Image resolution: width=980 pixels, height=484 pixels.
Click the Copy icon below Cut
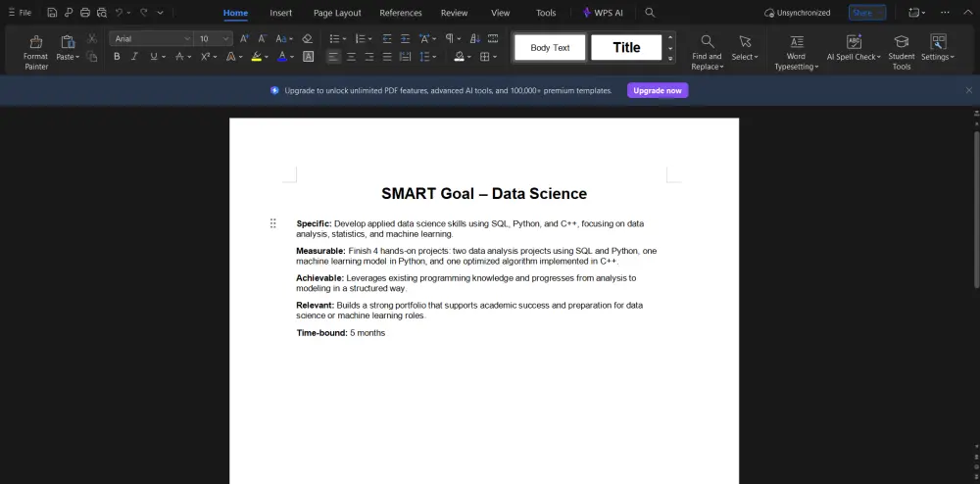point(92,56)
